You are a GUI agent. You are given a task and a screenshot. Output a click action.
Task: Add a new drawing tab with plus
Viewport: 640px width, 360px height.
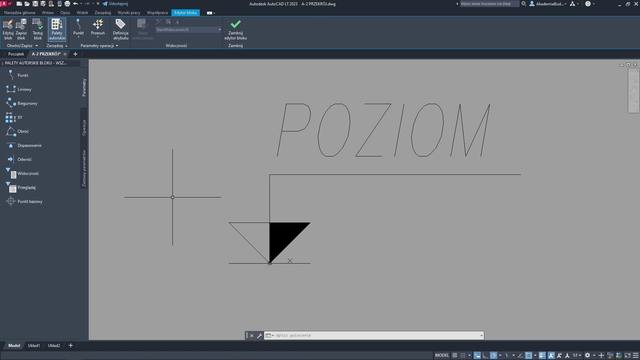click(75, 54)
